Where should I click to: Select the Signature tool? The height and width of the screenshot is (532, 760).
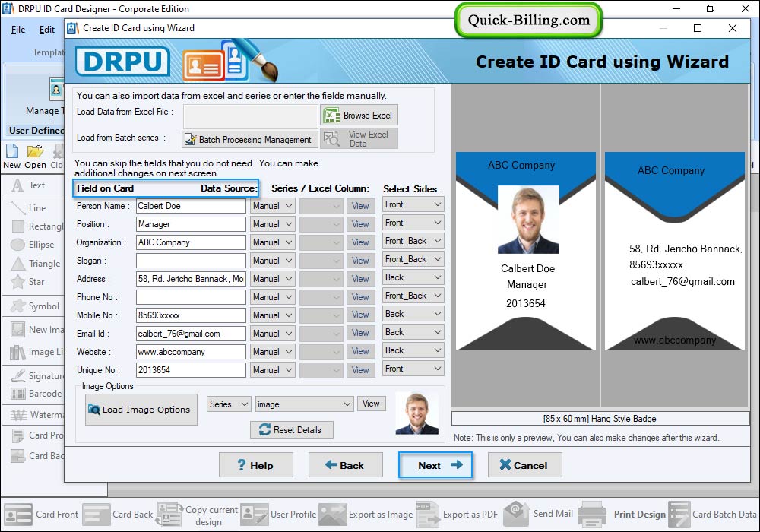pyautogui.click(x=37, y=375)
